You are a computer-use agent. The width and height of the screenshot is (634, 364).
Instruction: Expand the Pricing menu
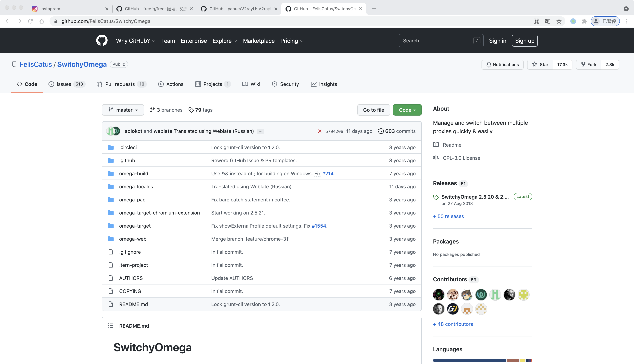coord(292,41)
